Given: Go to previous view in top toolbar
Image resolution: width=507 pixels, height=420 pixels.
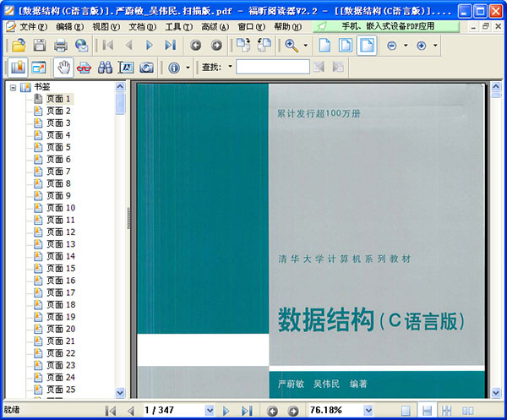Looking at the screenshot, I should pyautogui.click(x=196, y=46).
